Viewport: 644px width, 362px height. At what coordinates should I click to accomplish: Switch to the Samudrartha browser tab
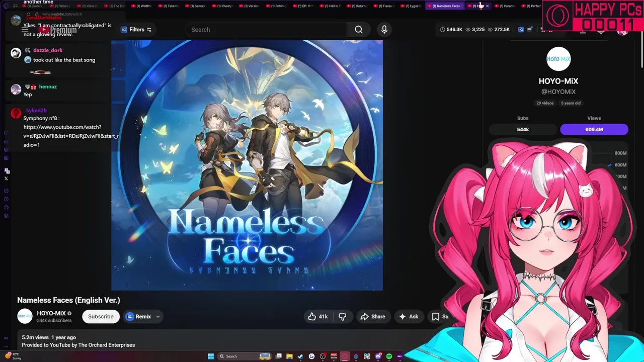pos(196,6)
